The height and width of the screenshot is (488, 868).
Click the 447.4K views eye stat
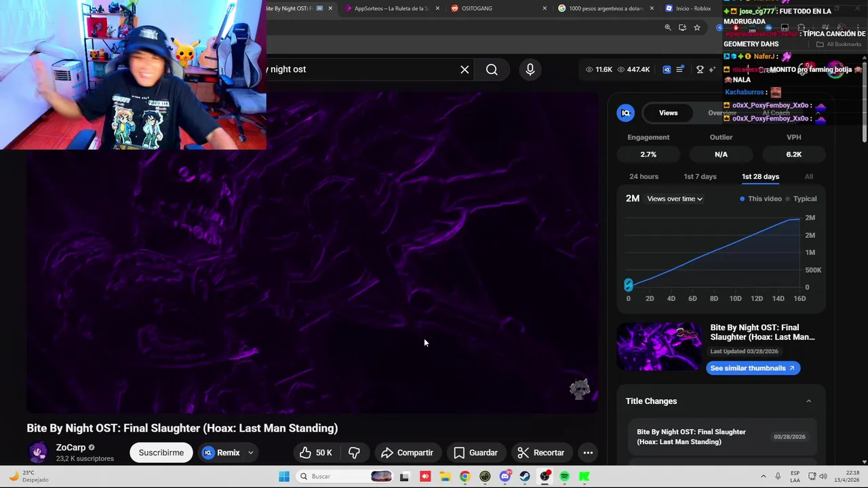point(633,69)
